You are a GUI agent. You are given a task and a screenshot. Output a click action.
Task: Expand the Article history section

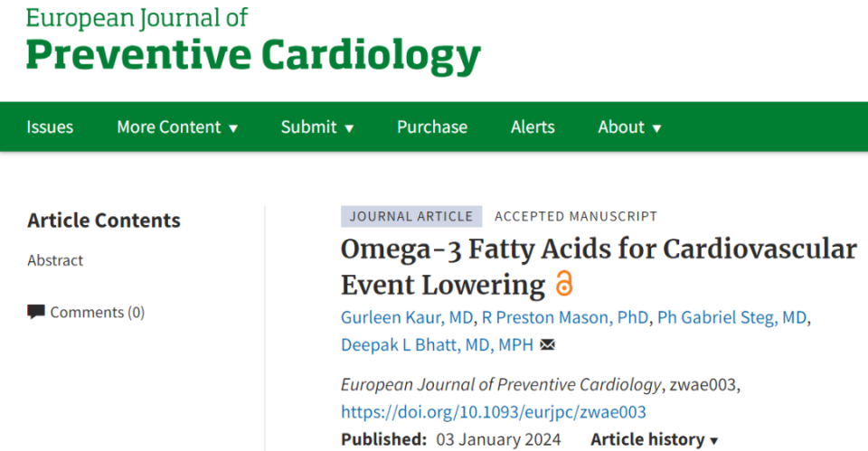point(655,439)
